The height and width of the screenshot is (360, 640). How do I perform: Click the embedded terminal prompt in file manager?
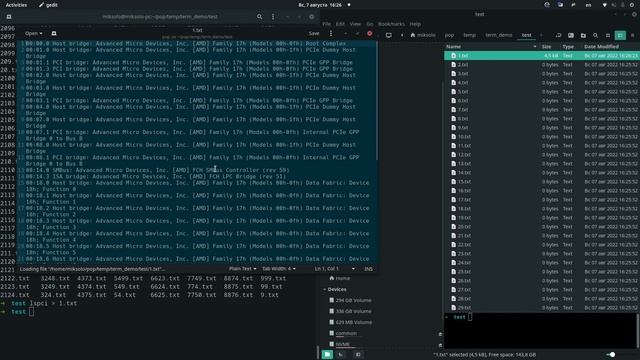point(460,317)
